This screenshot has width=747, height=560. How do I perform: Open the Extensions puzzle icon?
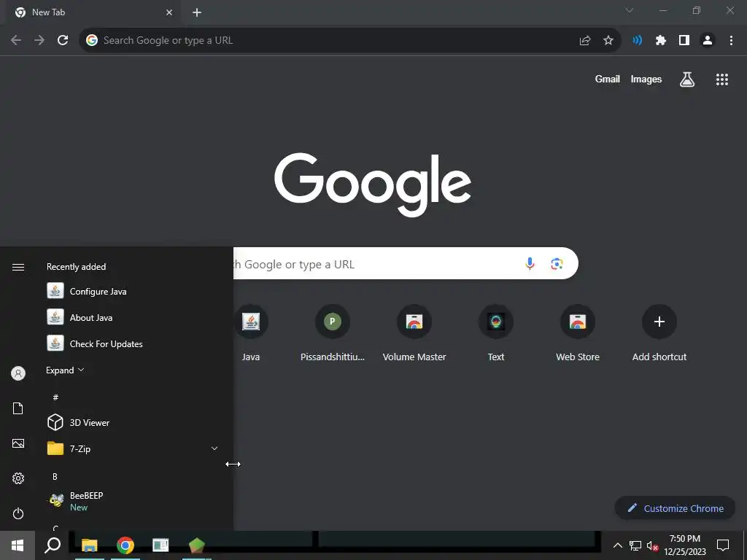(660, 40)
